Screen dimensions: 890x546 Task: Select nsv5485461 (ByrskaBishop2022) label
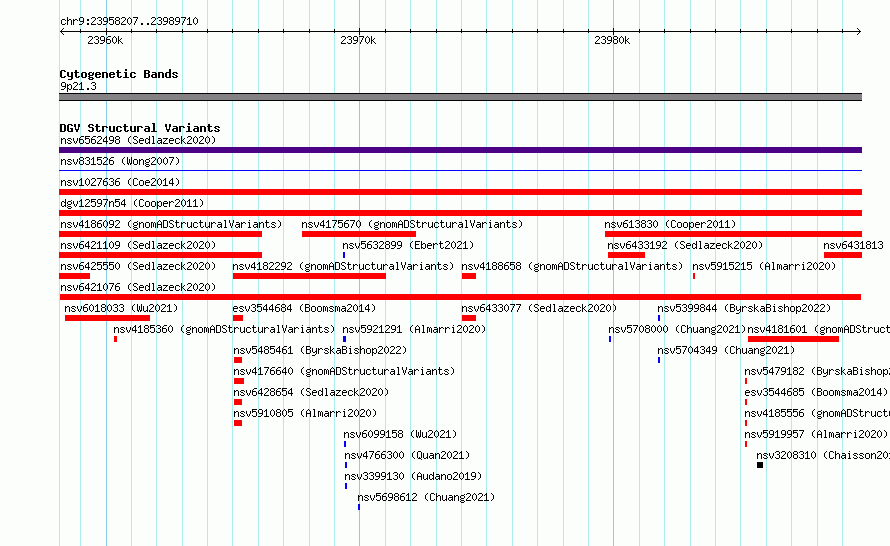click(x=320, y=350)
